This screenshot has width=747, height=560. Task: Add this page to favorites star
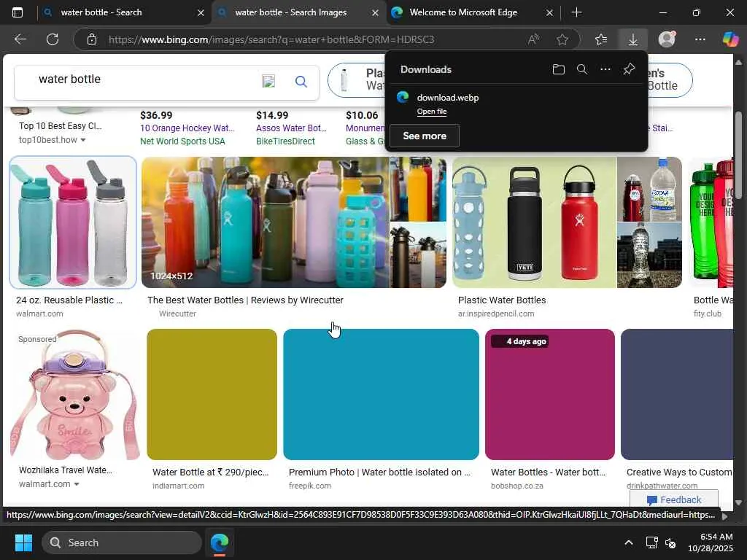pyautogui.click(x=562, y=39)
